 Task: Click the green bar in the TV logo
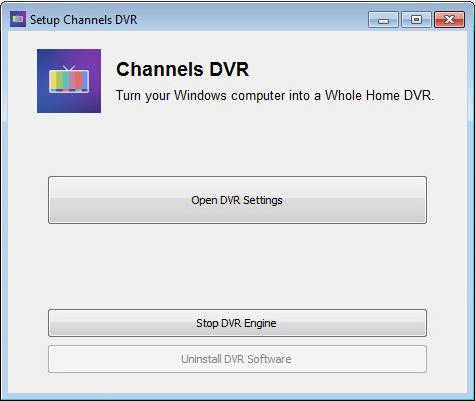click(59, 80)
